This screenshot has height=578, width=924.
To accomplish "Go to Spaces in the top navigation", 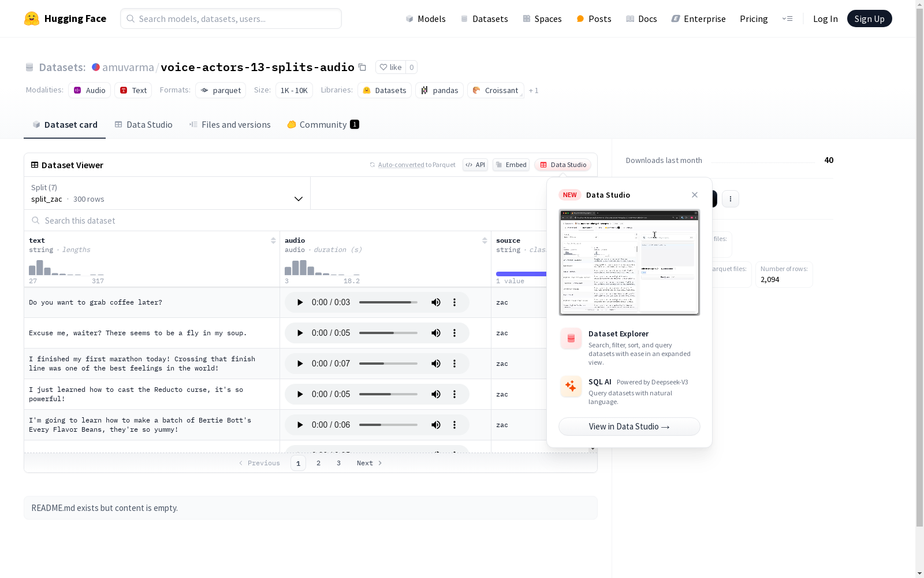I will [x=542, y=18].
